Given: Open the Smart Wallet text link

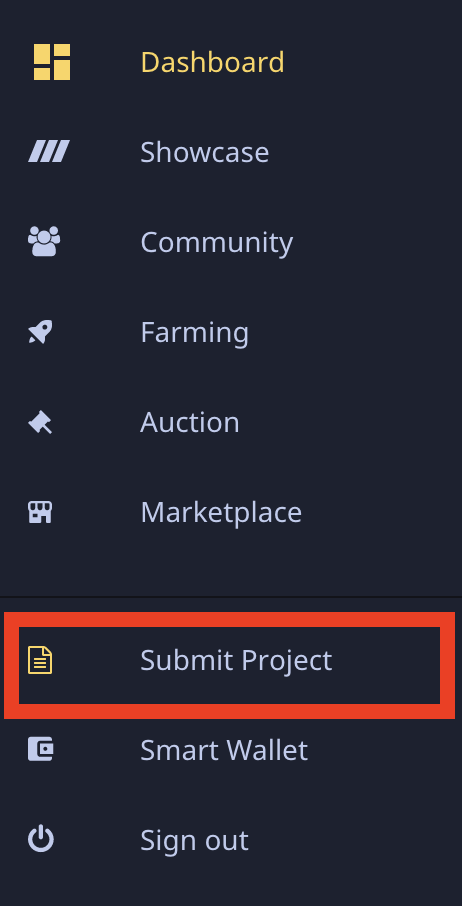Looking at the screenshot, I should [x=224, y=750].
